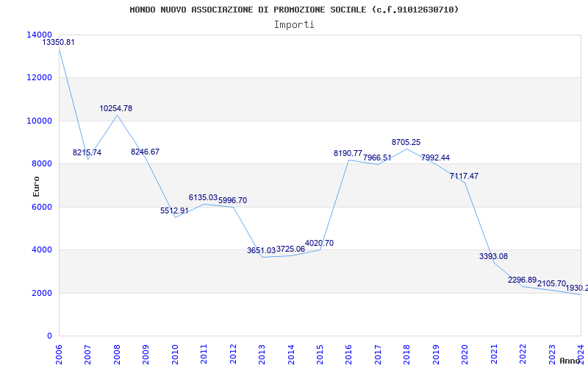The image size is (588, 368).
Task: Click the 0 y-axis tick label
Action: pyautogui.click(x=49, y=336)
